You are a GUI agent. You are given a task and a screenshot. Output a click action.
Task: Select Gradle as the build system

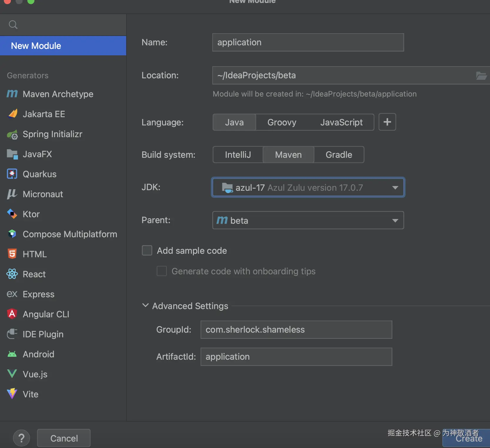[x=339, y=155]
